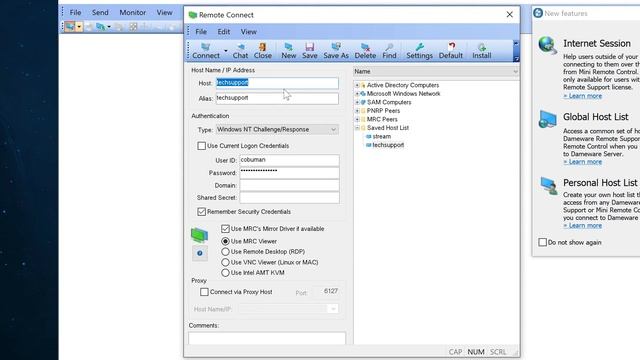Open View menu in Remote Connect dialog

click(x=249, y=31)
